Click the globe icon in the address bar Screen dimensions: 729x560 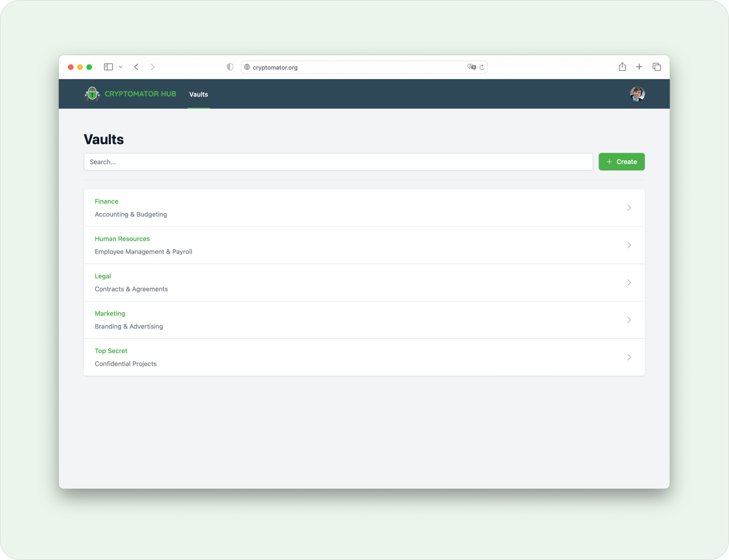point(247,67)
